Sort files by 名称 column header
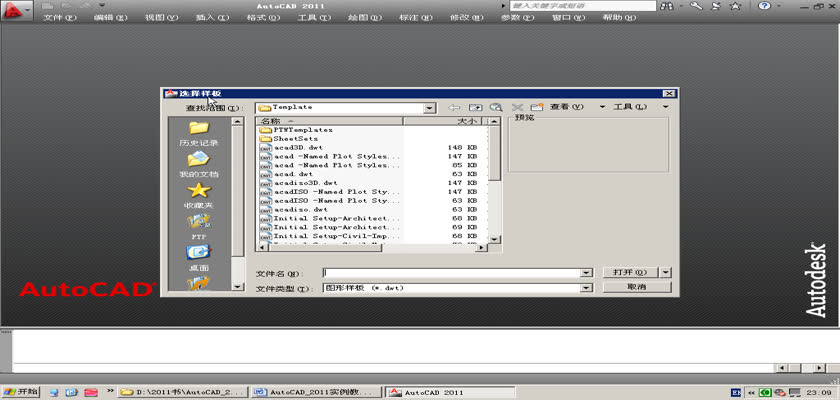 (x=329, y=121)
